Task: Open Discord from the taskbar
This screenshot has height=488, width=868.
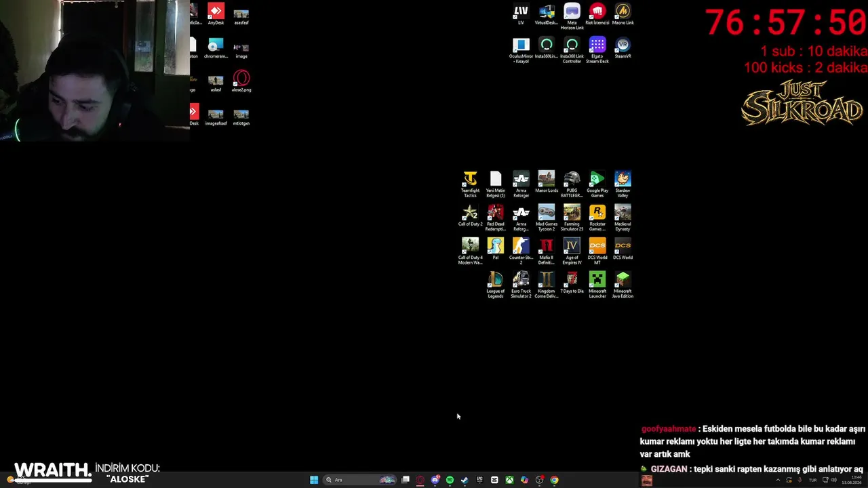Action: point(435,480)
